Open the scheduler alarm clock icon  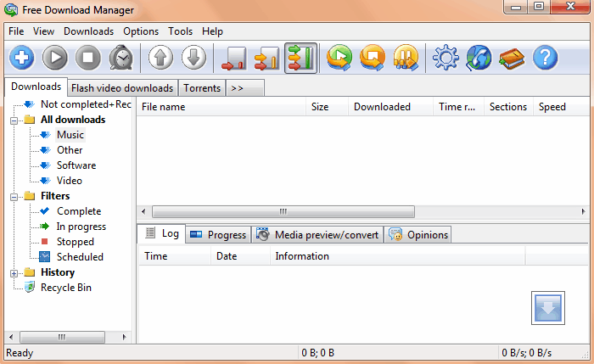click(x=121, y=58)
